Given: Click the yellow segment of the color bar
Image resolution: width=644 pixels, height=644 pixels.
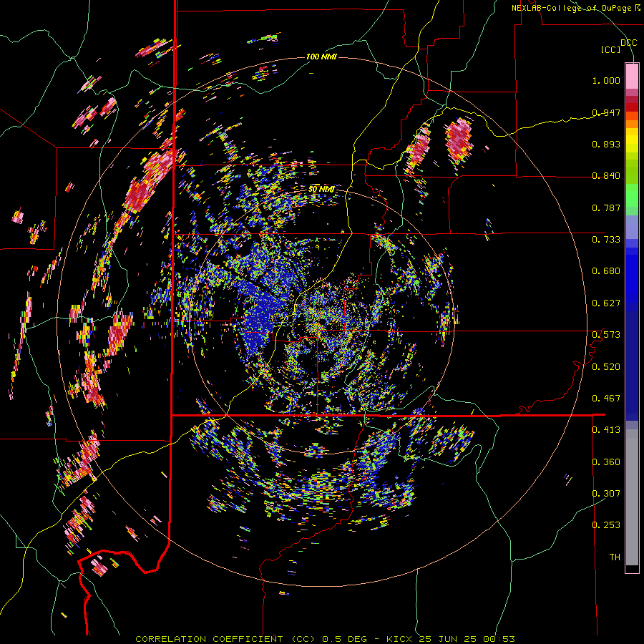Looking at the screenshot, I should click(632, 140).
